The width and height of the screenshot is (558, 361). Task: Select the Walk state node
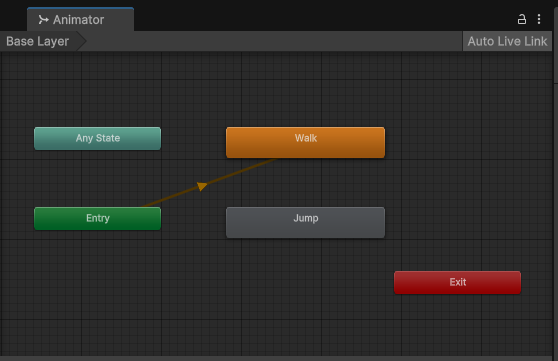tap(305, 142)
